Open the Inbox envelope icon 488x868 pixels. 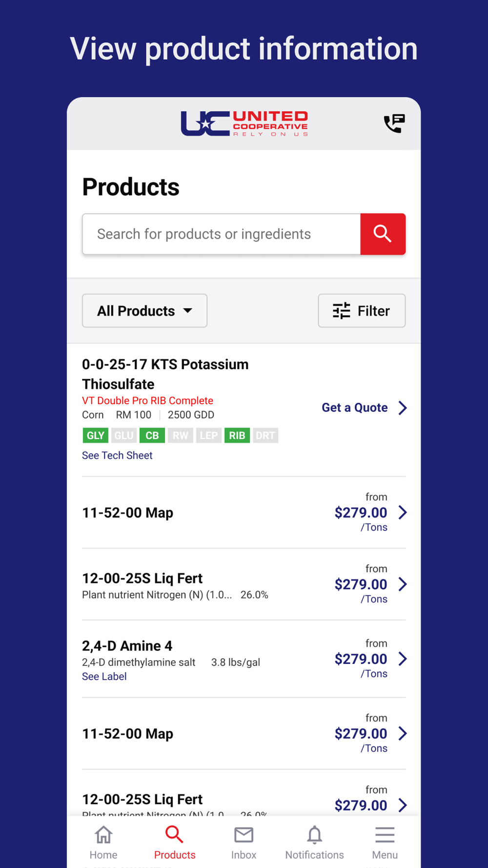244,835
